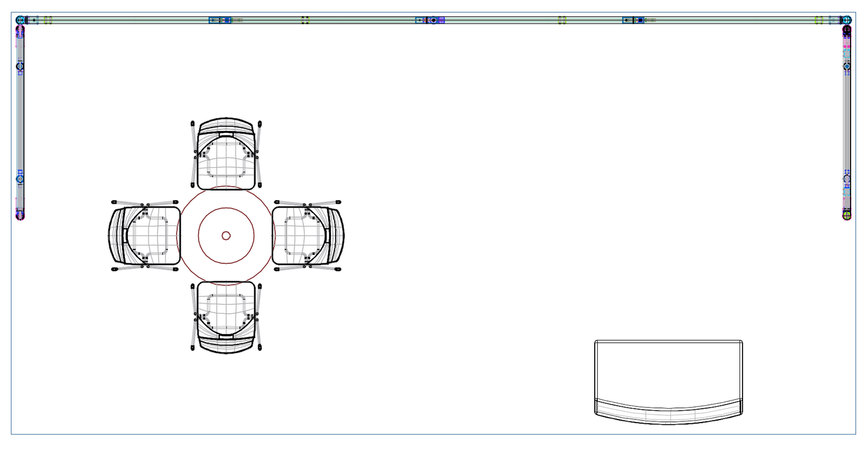Select the top-right corner post of the partition
The height and width of the screenshot is (449, 868).
[x=846, y=20]
